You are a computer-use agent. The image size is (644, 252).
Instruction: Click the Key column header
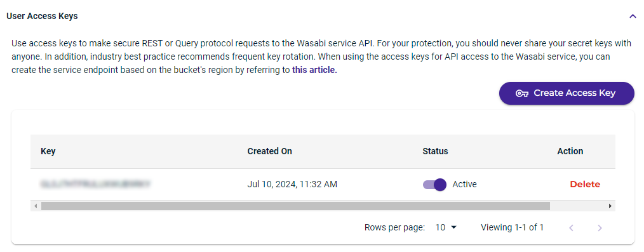pyautogui.click(x=48, y=151)
